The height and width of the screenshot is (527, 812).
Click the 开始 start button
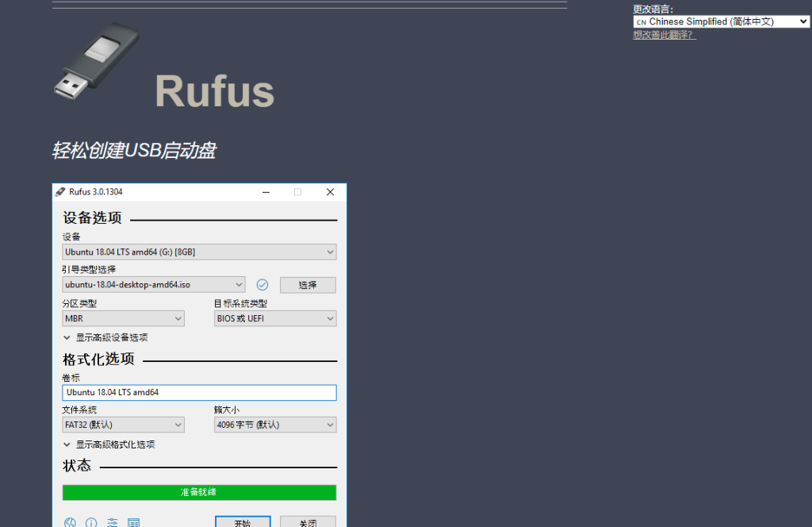tap(243, 521)
